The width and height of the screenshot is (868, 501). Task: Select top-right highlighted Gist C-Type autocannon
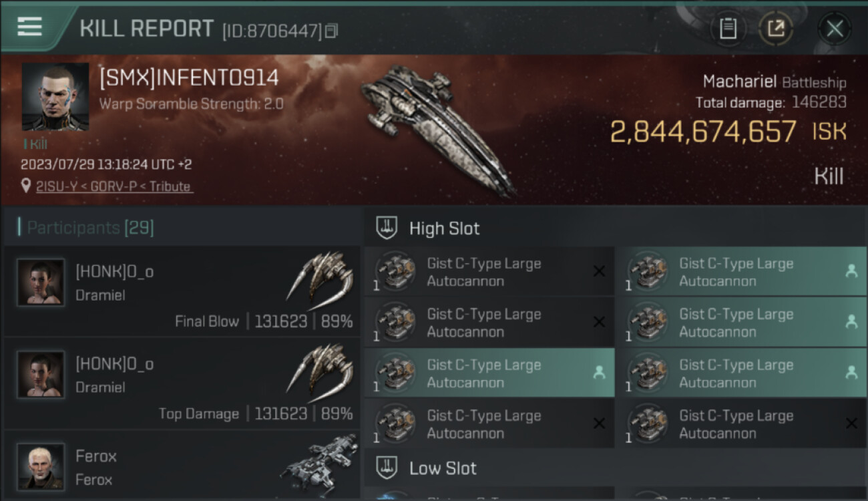[741, 272]
